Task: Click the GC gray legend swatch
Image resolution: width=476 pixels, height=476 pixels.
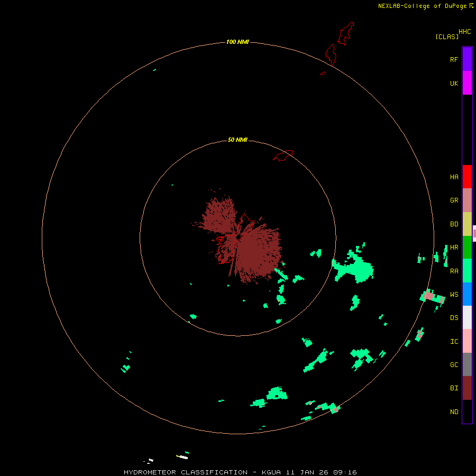Action: click(x=467, y=364)
